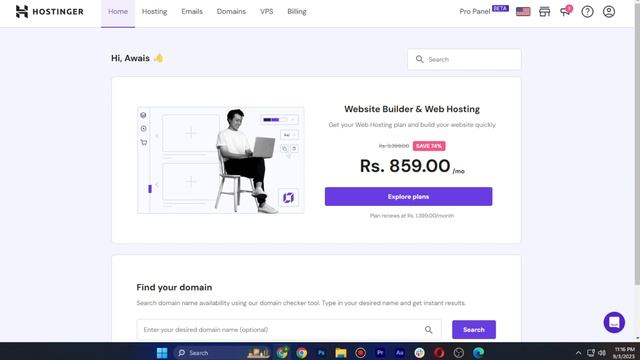Focus the desired domain name field
640x360 pixels.
click(x=282, y=330)
